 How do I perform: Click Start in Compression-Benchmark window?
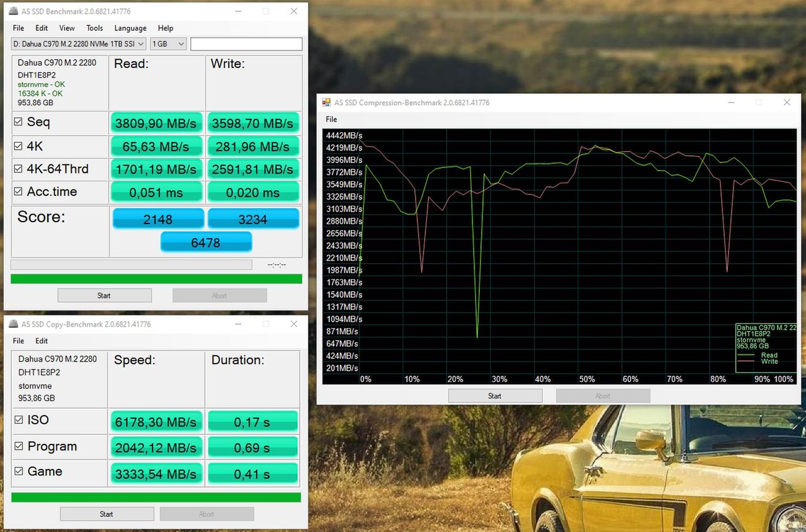(x=495, y=396)
